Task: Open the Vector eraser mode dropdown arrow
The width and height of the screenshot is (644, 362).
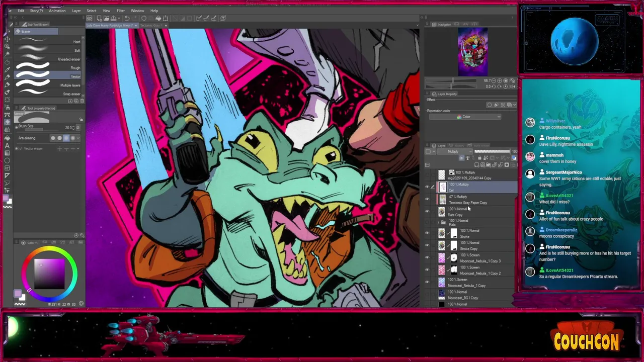Action: point(78,148)
